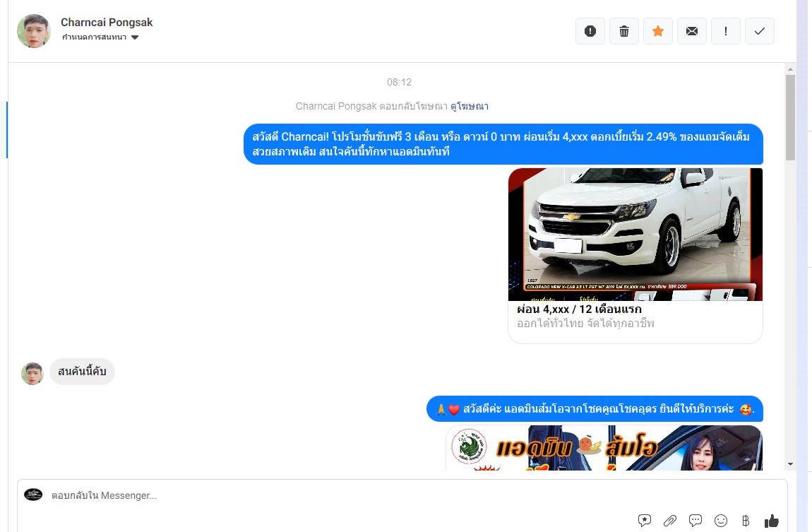
Task: Click the Charncai Pongsak name header
Action: tap(107, 22)
